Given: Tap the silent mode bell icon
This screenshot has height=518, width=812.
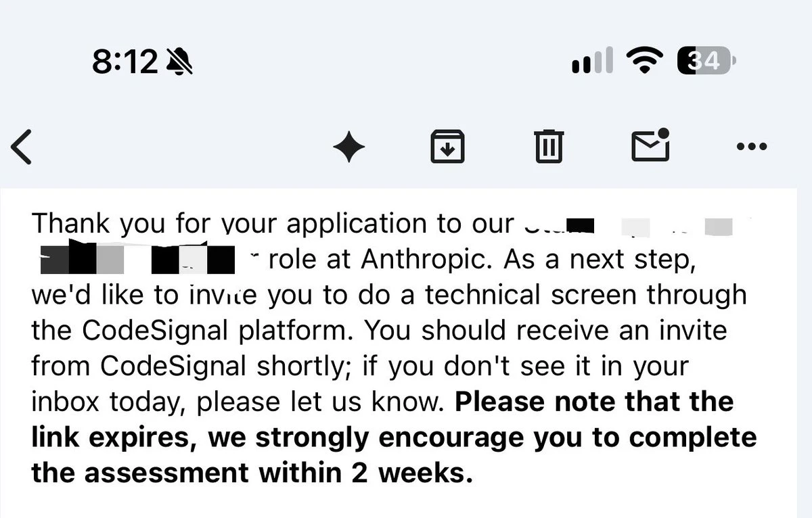Looking at the screenshot, I should click(179, 62).
